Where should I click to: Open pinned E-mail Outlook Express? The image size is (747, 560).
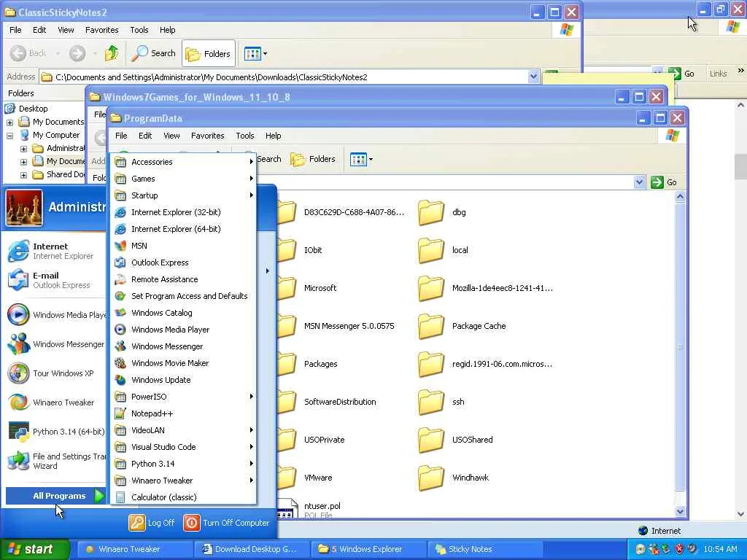coord(55,280)
